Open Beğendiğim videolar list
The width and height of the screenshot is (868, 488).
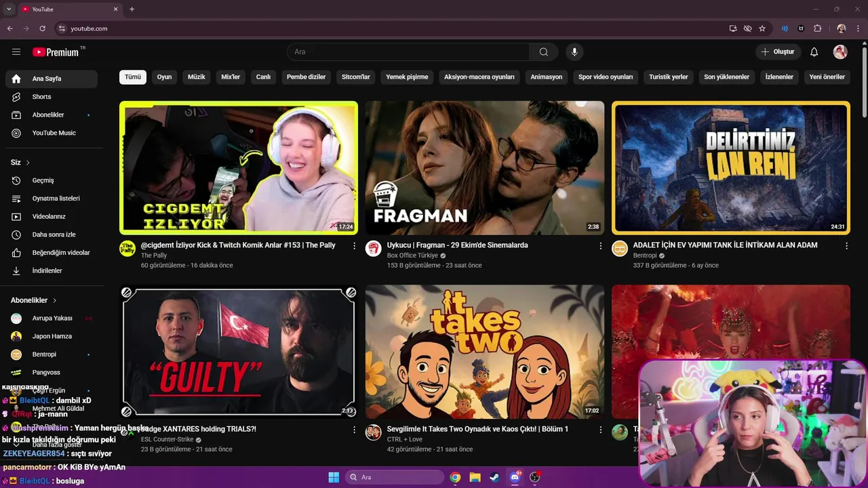(x=52, y=252)
